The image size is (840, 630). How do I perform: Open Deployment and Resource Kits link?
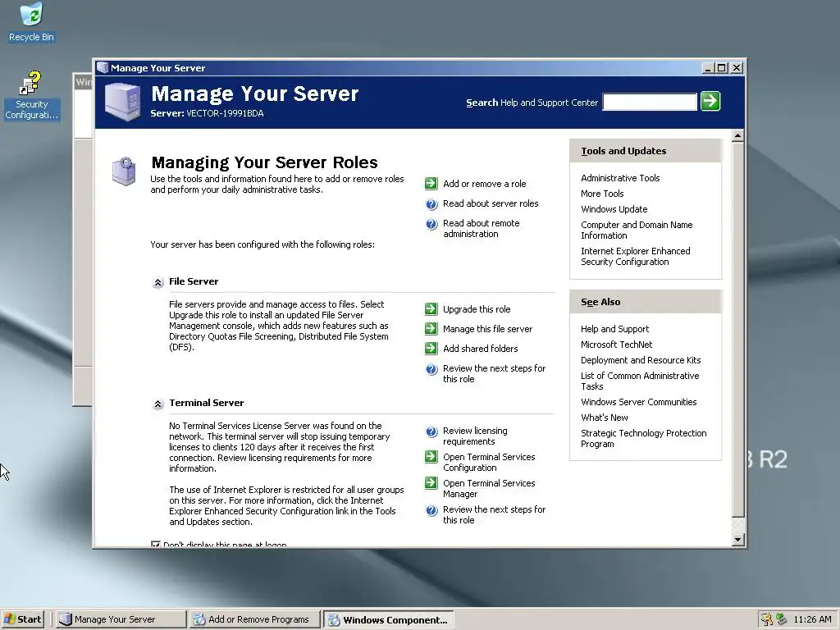coord(641,360)
